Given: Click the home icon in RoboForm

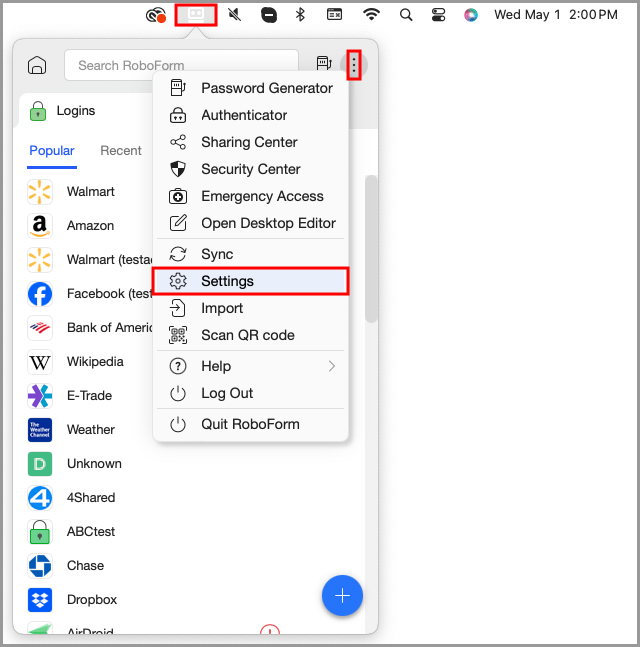Looking at the screenshot, I should coord(37,65).
